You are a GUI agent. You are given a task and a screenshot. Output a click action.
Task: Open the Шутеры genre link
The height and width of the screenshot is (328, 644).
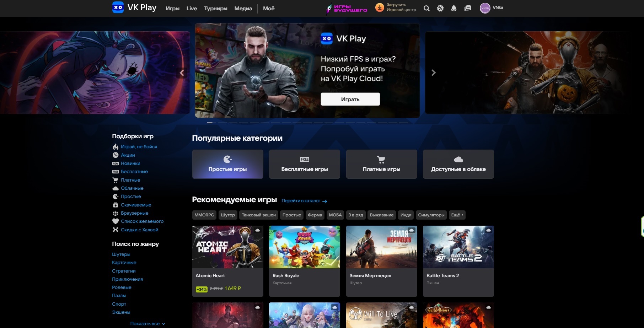(121, 254)
